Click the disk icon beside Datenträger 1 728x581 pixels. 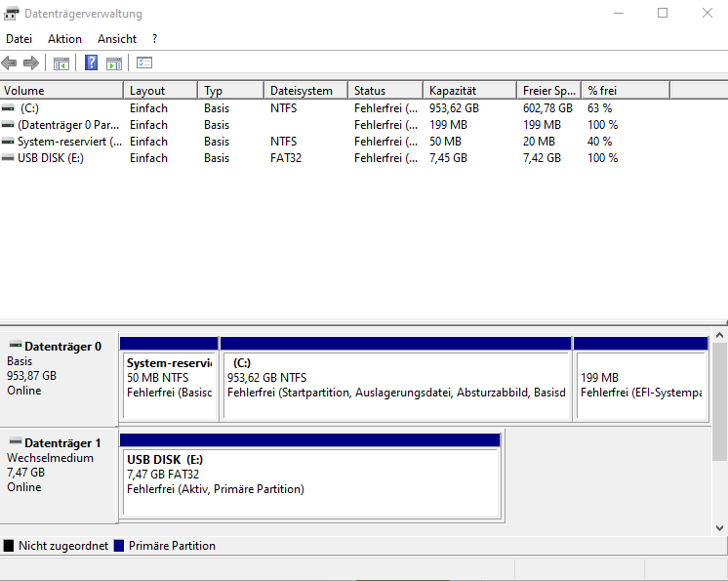(x=16, y=441)
